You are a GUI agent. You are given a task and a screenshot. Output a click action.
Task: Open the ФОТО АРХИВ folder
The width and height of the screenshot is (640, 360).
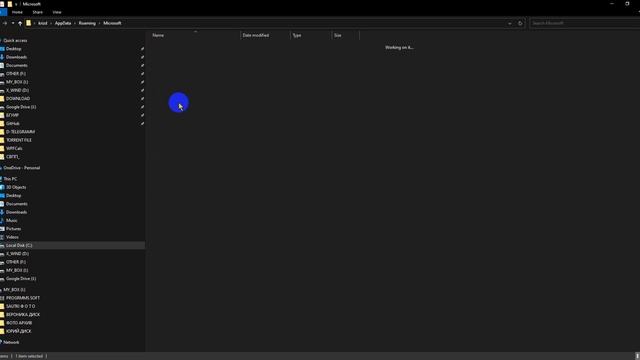click(x=19, y=323)
